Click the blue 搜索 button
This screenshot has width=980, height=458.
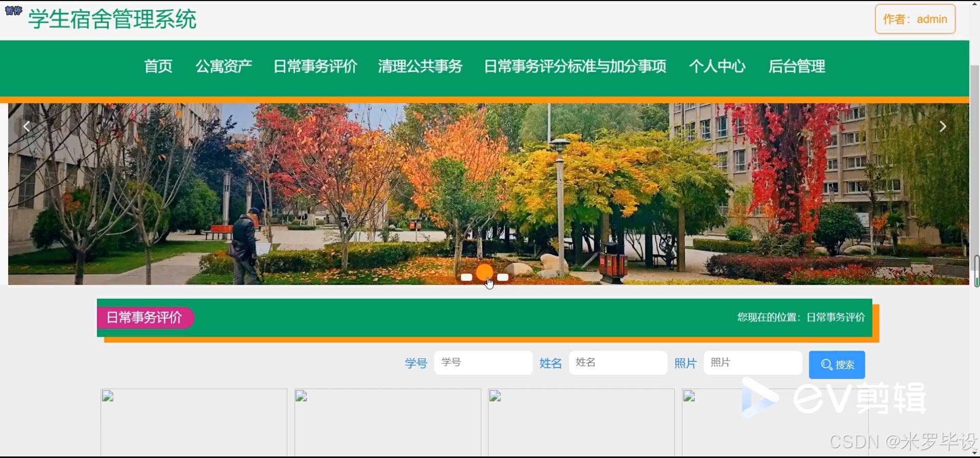[x=837, y=365]
